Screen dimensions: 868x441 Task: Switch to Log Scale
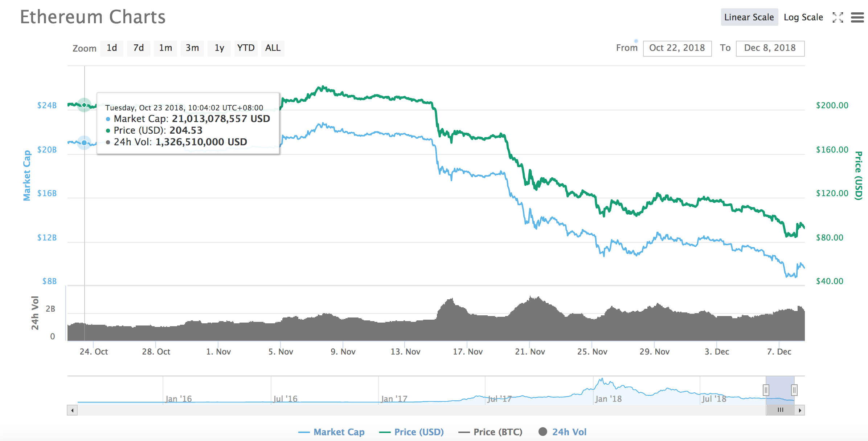coord(803,17)
